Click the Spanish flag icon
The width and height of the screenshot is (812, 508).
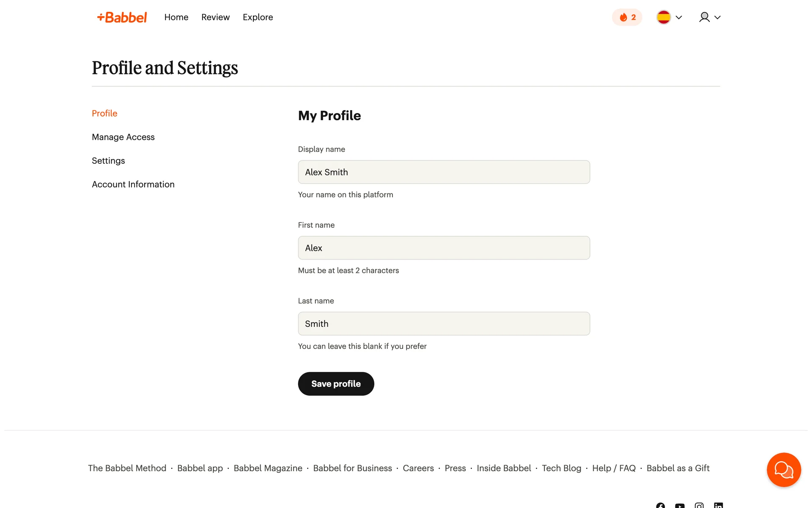(663, 17)
